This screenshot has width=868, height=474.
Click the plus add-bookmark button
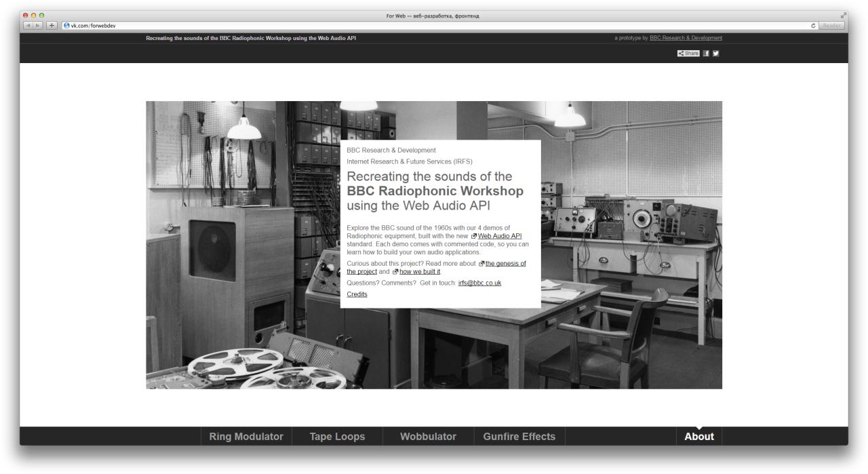[x=53, y=26]
